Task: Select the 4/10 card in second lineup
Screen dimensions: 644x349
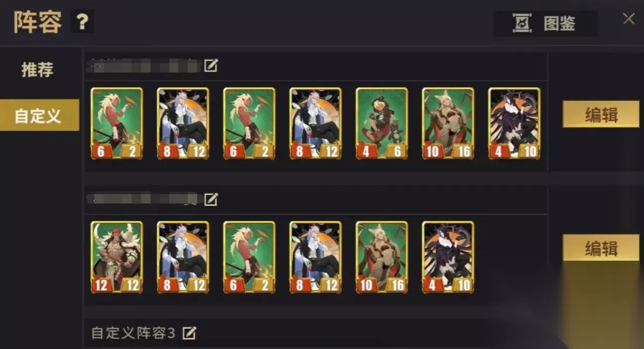Action: click(448, 257)
